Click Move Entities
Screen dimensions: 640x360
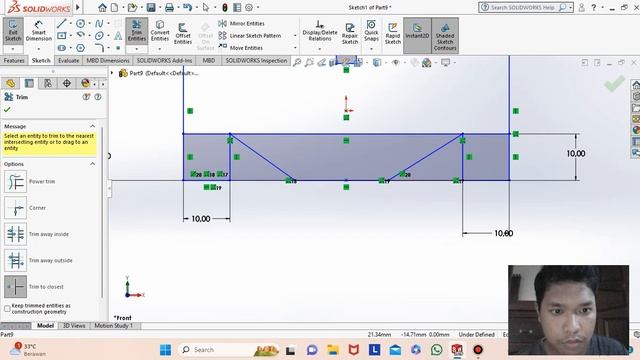click(x=241, y=48)
